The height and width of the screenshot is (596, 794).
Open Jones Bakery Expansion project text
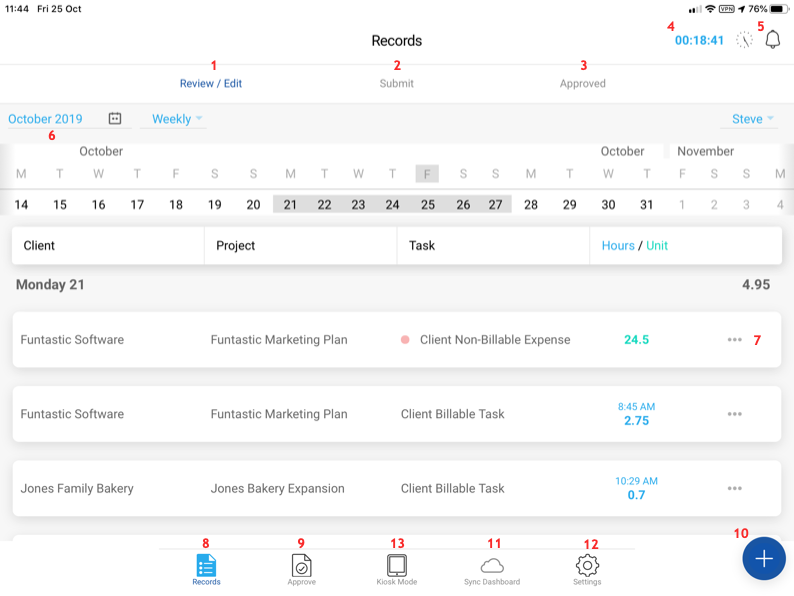coord(277,488)
